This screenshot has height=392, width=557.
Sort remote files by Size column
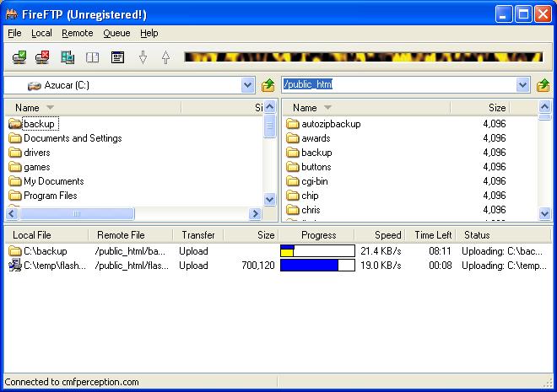pos(496,108)
